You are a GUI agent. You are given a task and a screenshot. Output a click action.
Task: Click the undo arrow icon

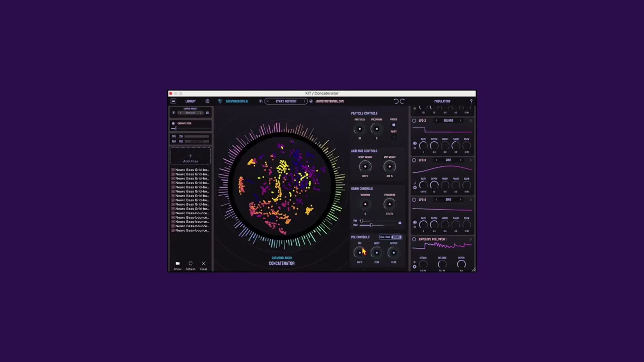point(396,101)
